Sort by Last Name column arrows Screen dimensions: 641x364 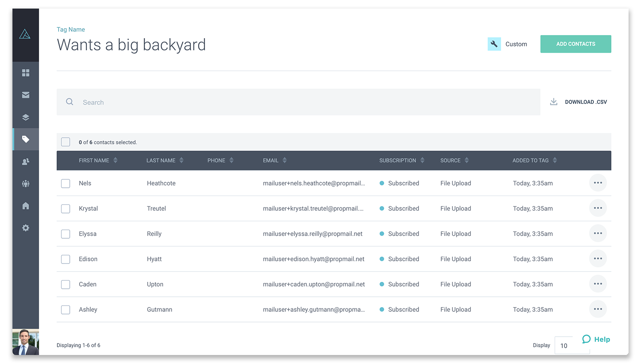181,160
